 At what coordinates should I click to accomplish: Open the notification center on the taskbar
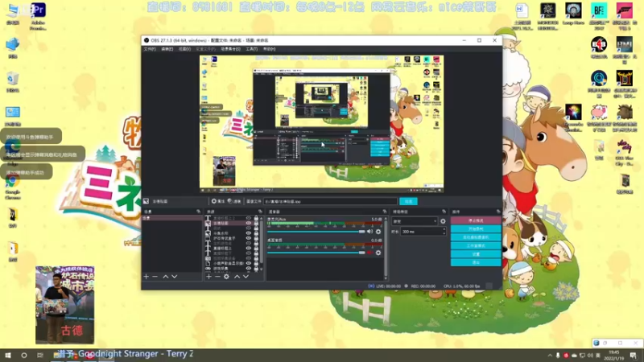pos(634,356)
